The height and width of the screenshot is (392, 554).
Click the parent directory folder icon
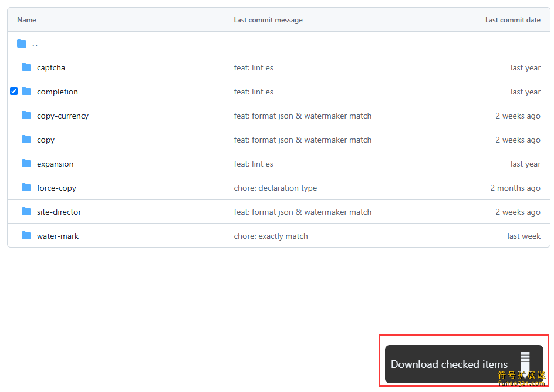point(22,43)
